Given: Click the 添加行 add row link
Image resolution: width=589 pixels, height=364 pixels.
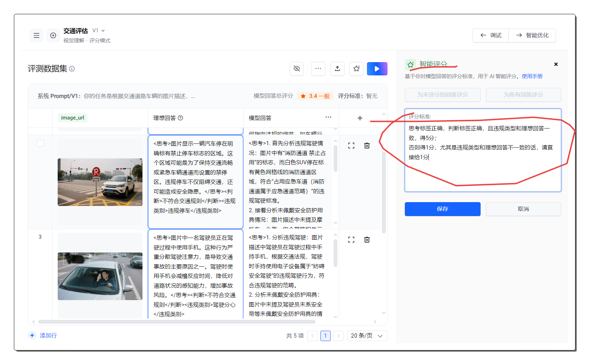Looking at the screenshot, I should click(43, 336).
